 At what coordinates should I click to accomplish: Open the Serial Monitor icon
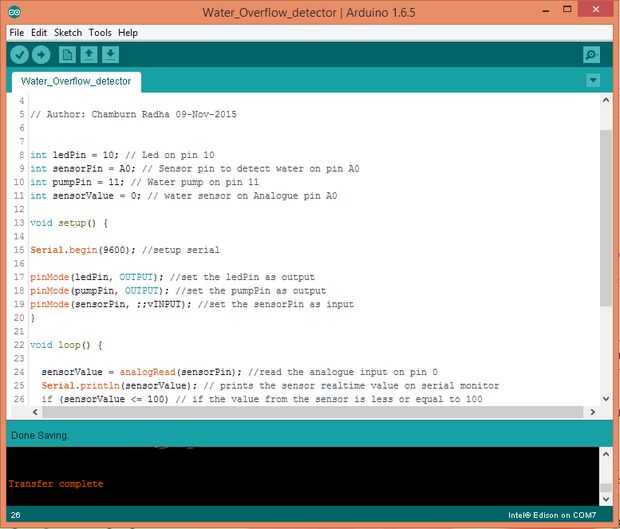coord(592,55)
